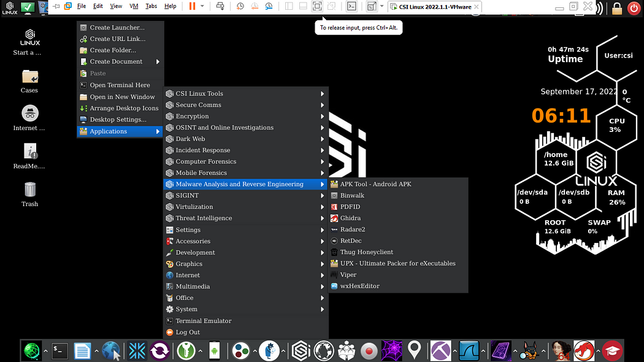Click the red record button dock icon
The width and height of the screenshot is (644, 362).
click(x=369, y=351)
